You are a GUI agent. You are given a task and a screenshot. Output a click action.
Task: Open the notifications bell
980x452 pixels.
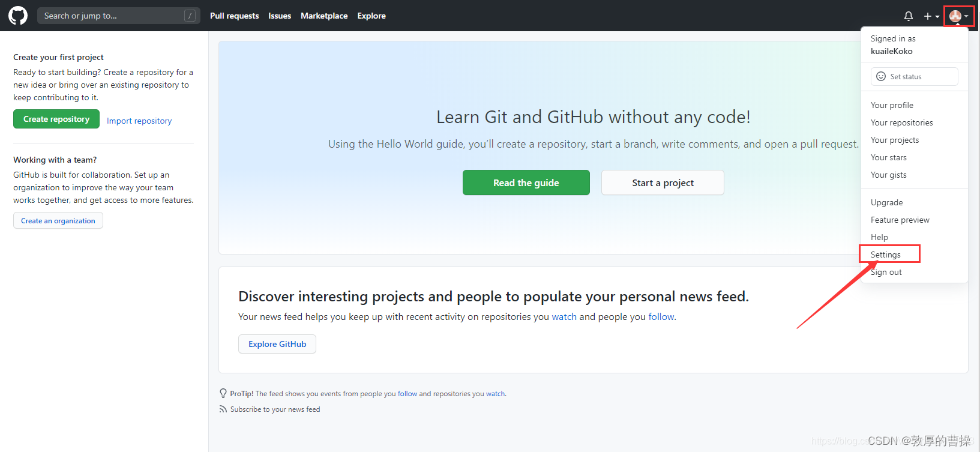[x=909, y=16]
